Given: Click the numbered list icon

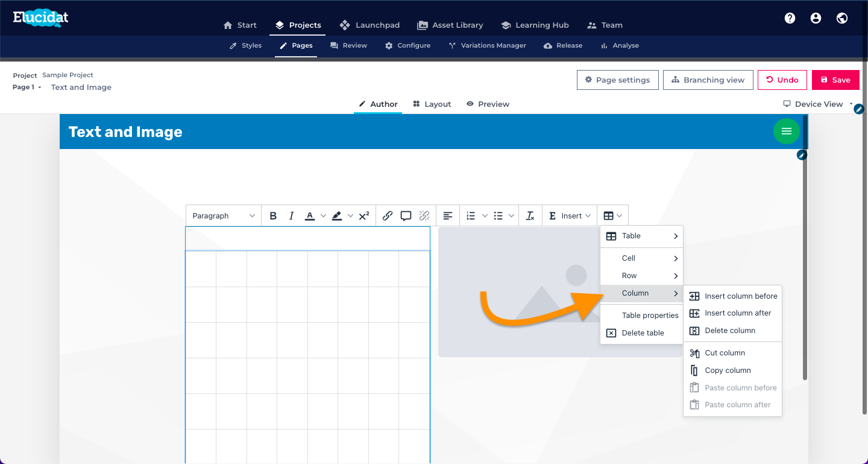Looking at the screenshot, I should pos(471,216).
